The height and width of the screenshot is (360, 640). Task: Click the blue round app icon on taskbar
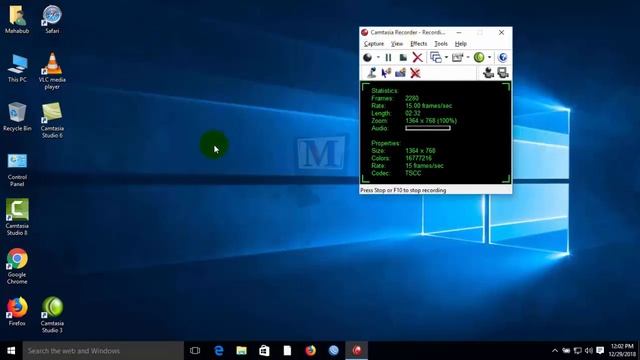click(x=333, y=351)
